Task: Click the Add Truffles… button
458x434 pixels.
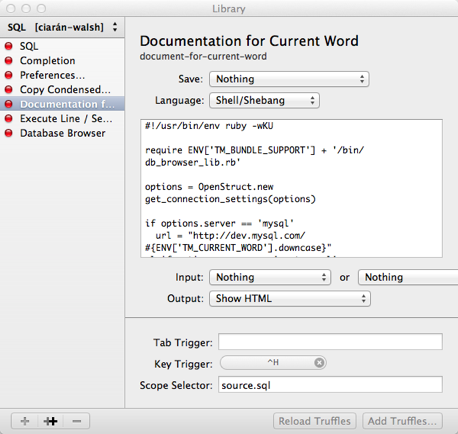Action: (402, 421)
